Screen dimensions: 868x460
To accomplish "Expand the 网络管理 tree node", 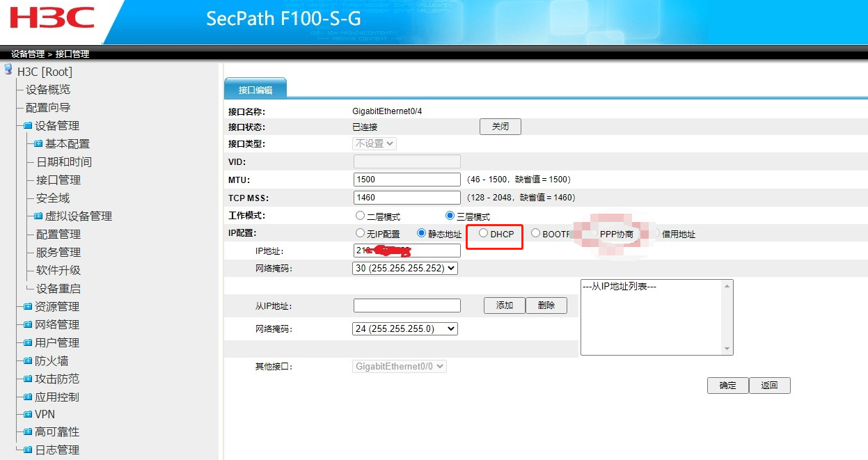I will pyautogui.click(x=57, y=325).
